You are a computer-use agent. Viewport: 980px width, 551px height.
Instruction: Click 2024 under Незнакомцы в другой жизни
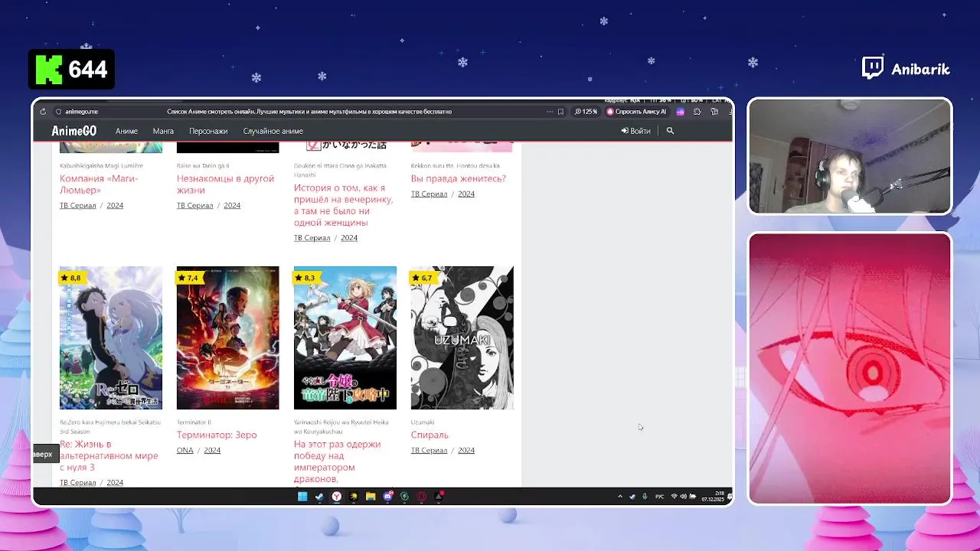(232, 205)
